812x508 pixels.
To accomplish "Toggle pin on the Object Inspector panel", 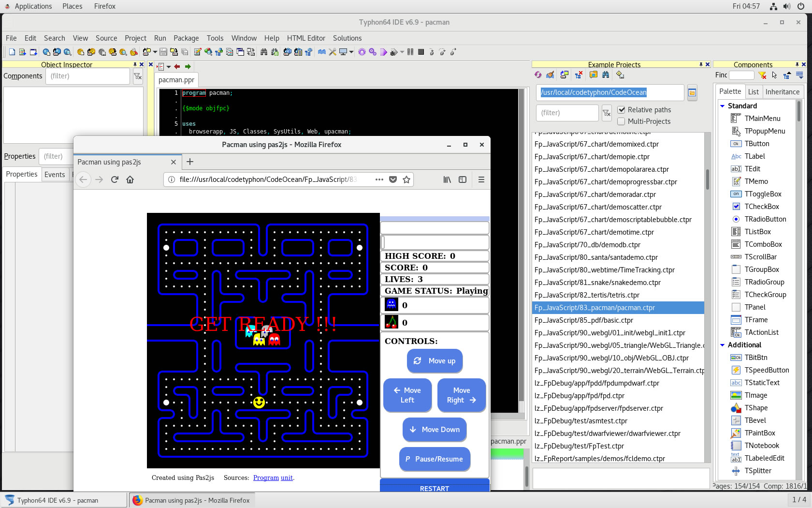I will pyautogui.click(x=135, y=64).
